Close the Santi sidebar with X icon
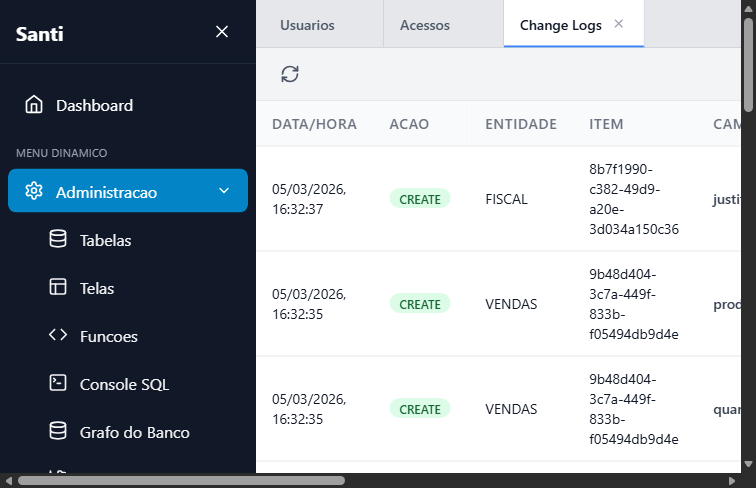This screenshot has height=488, width=756. [x=222, y=32]
